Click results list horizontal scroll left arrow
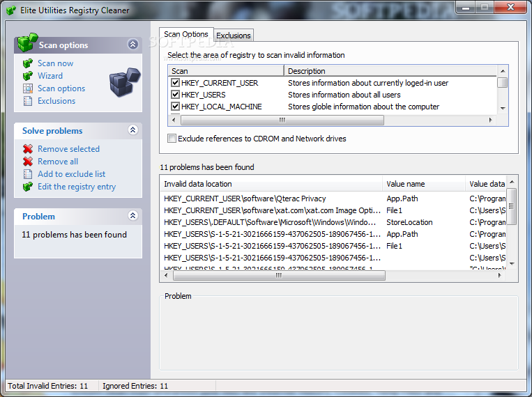Image resolution: width=532 pixels, height=397 pixels. point(166,276)
